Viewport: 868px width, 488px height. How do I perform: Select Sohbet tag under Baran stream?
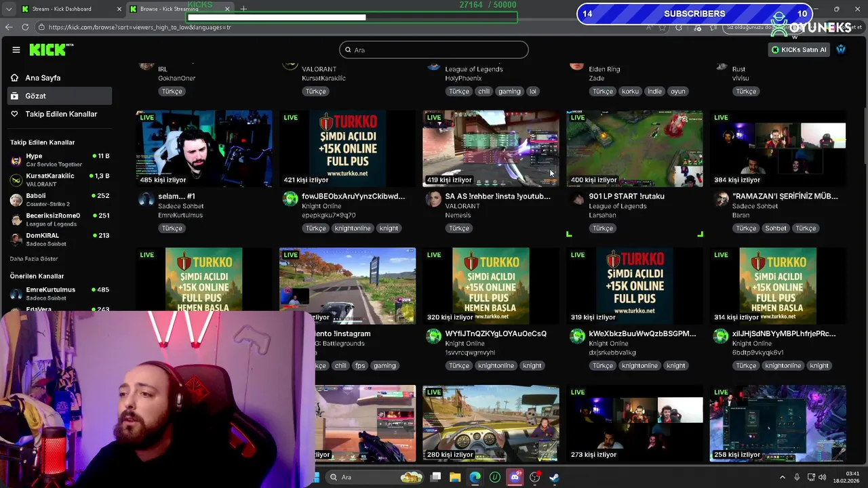(776, 228)
